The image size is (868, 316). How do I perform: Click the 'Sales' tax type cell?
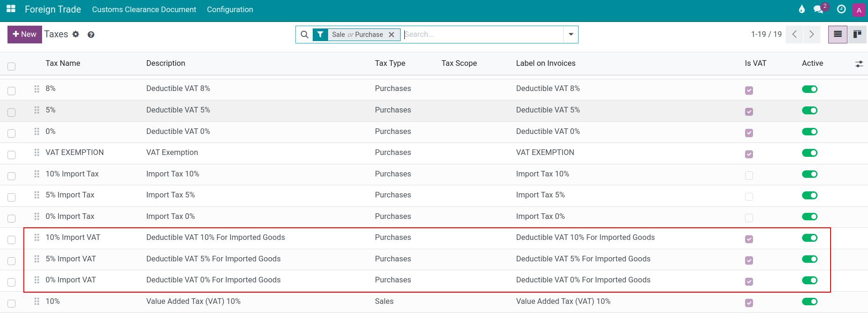(x=384, y=302)
